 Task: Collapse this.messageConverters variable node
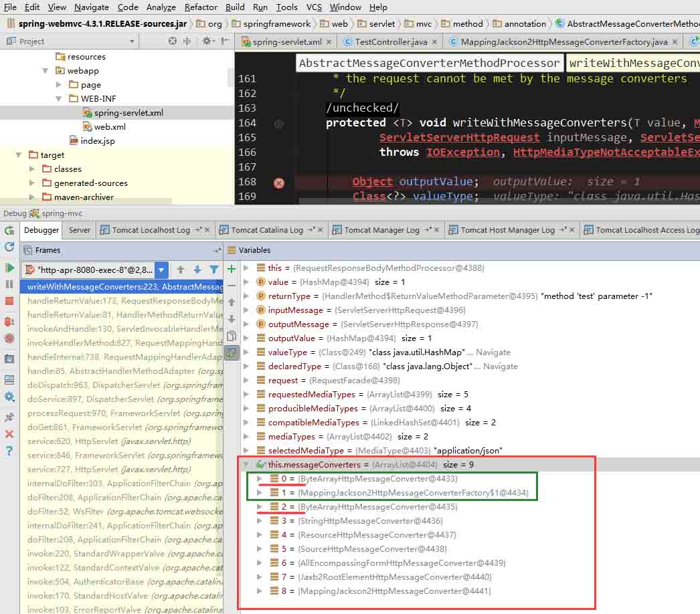(246, 465)
